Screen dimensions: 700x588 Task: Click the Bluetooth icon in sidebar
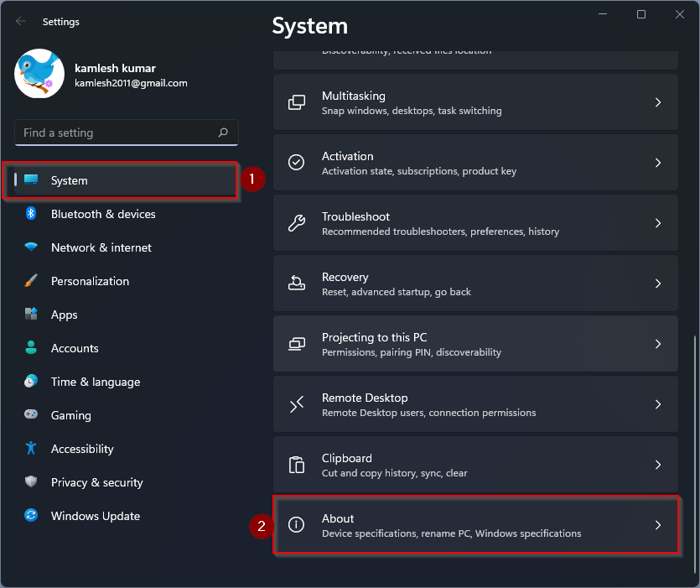(x=31, y=214)
